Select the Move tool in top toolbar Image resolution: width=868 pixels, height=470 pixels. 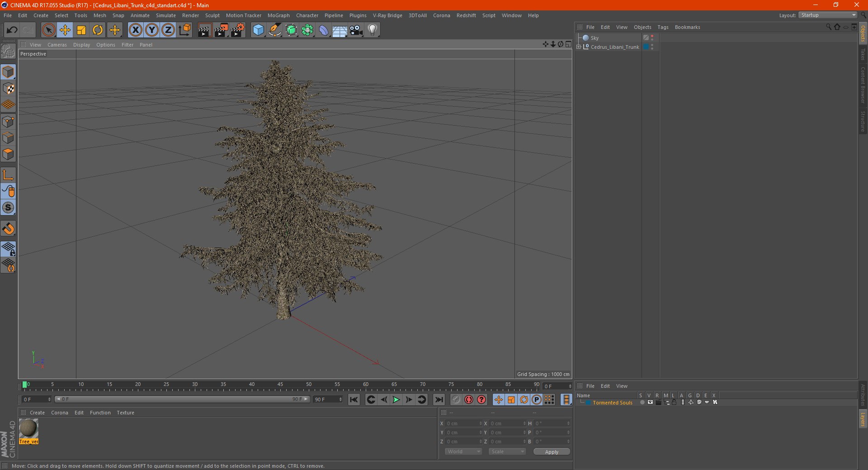[65, 30]
